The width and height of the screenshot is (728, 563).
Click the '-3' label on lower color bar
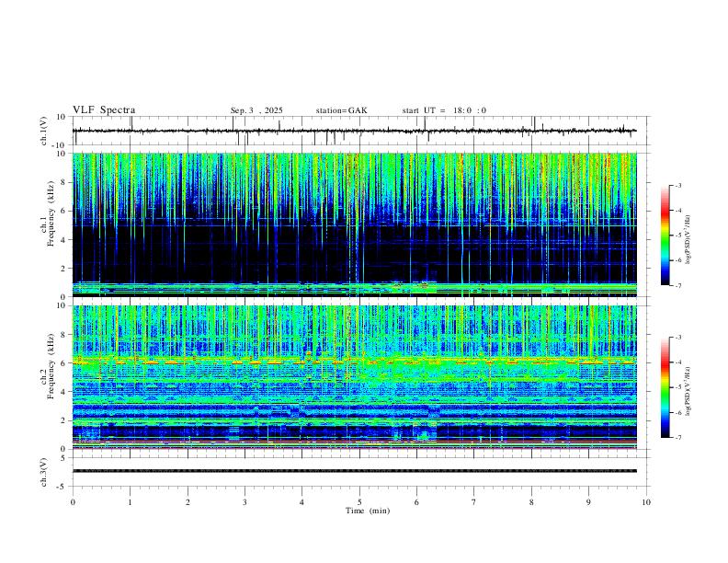(678, 338)
